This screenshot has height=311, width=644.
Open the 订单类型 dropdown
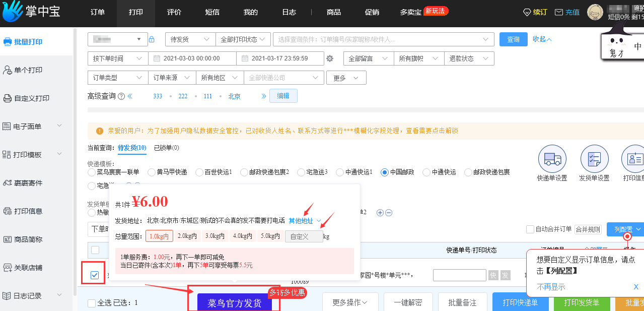118,78
